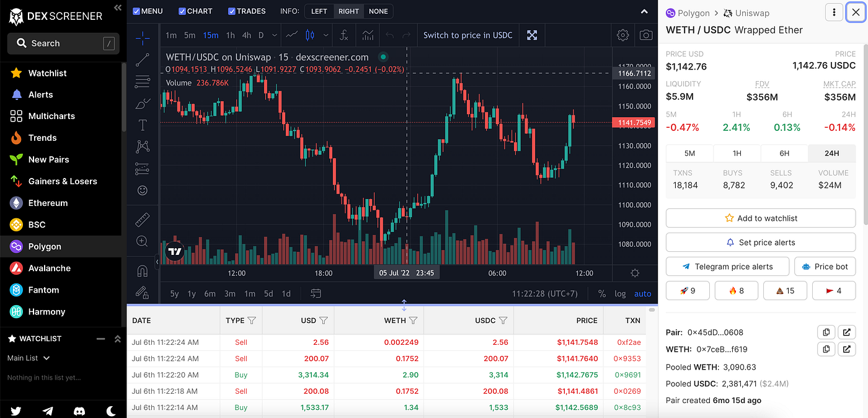Switch to line chart style

(293, 35)
